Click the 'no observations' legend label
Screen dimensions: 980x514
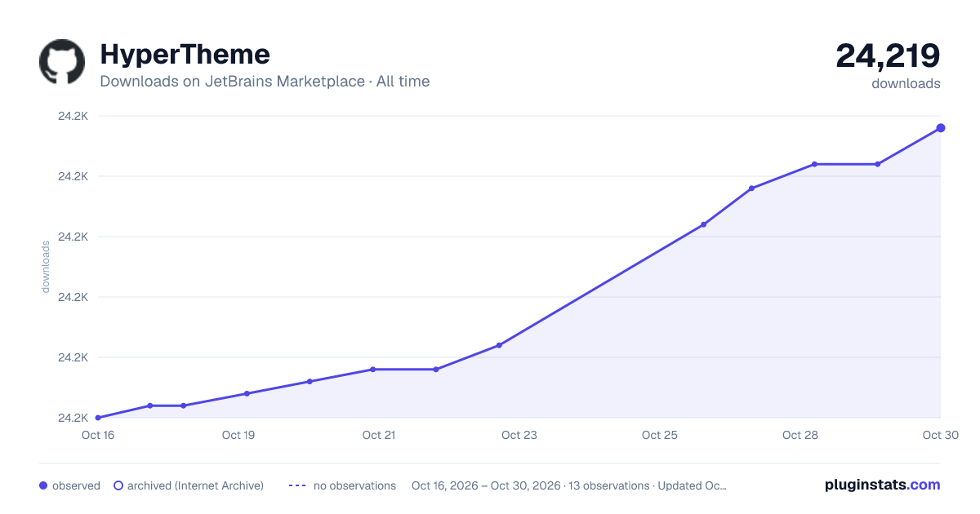click(x=354, y=485)
